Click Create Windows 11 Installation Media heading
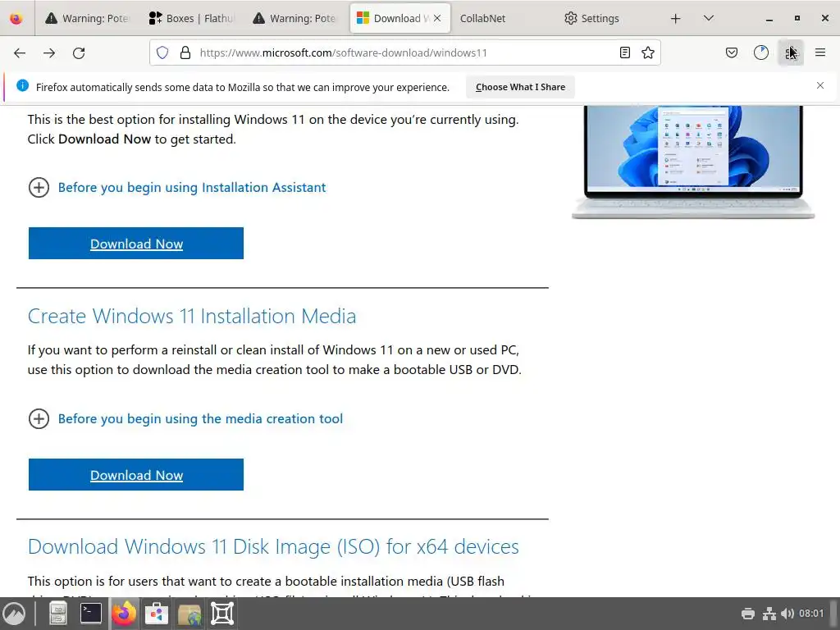Screen dimensions: 840x630 tap(192, 316)
